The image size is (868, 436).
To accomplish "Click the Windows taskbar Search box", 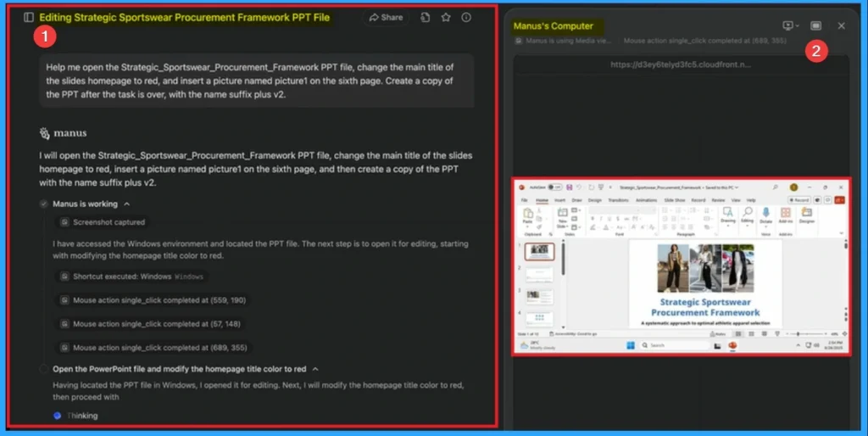I will 674,345.
